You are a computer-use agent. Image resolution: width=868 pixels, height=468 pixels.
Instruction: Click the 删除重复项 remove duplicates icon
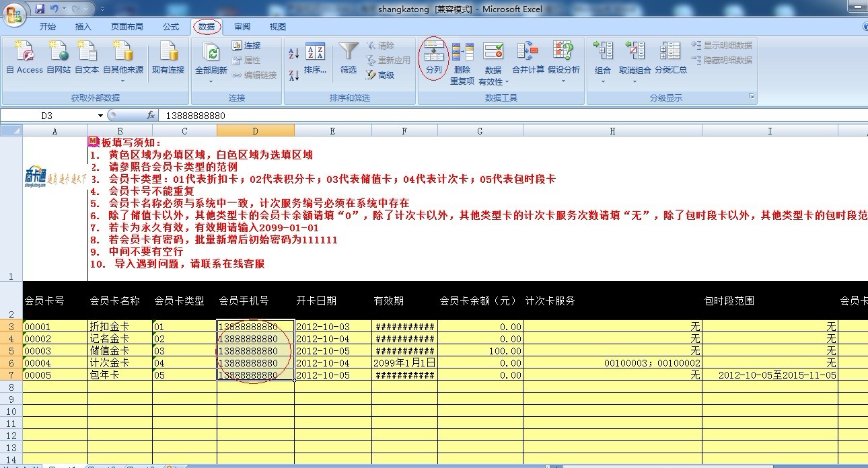462,52
